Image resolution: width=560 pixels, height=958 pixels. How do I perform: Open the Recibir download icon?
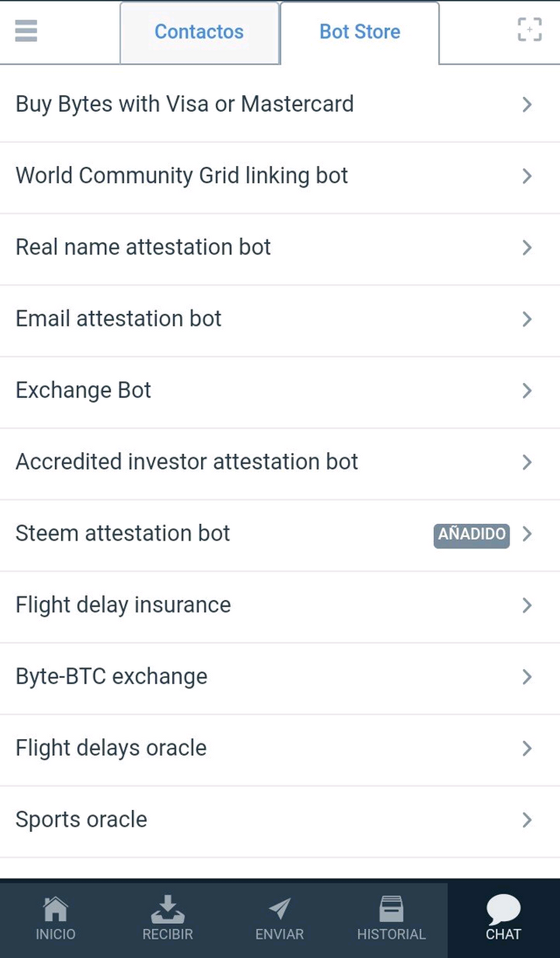[x=167, y=910]
